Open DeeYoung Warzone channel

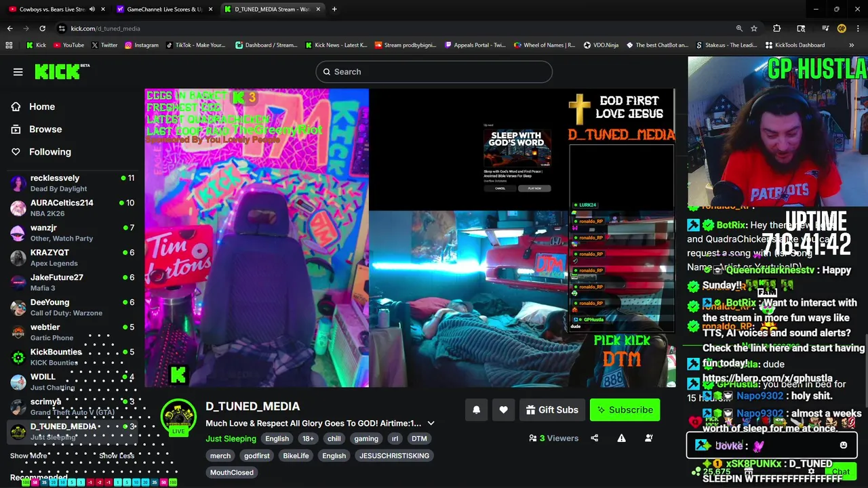72,308
